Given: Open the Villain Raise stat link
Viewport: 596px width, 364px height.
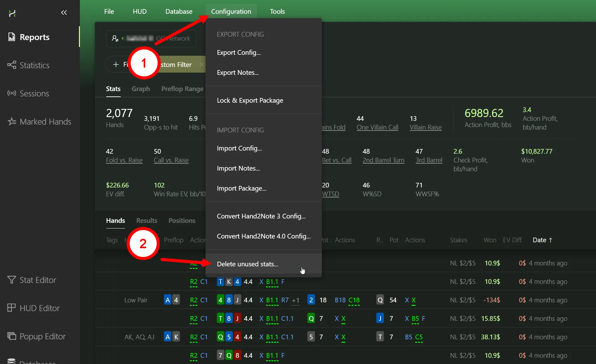Looking at the screenshot, I should click(x=425, y=127).
